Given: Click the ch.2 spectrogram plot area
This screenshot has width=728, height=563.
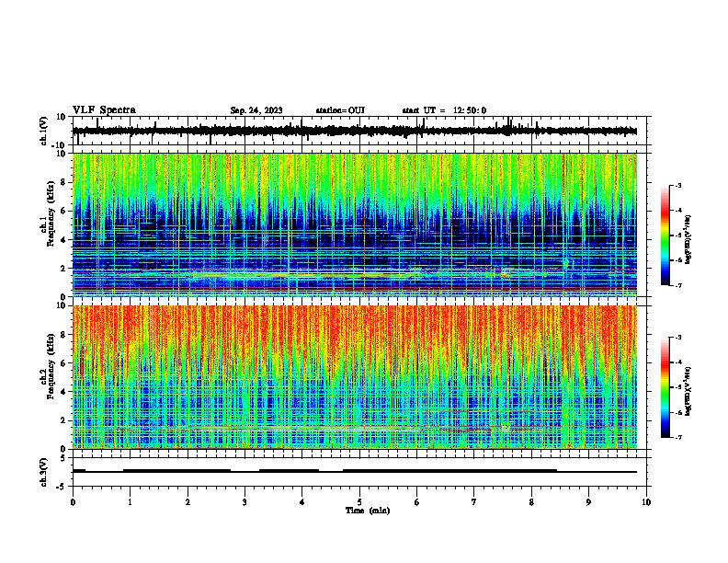Looking at the screenshot, I should click(x=355, y=377).
